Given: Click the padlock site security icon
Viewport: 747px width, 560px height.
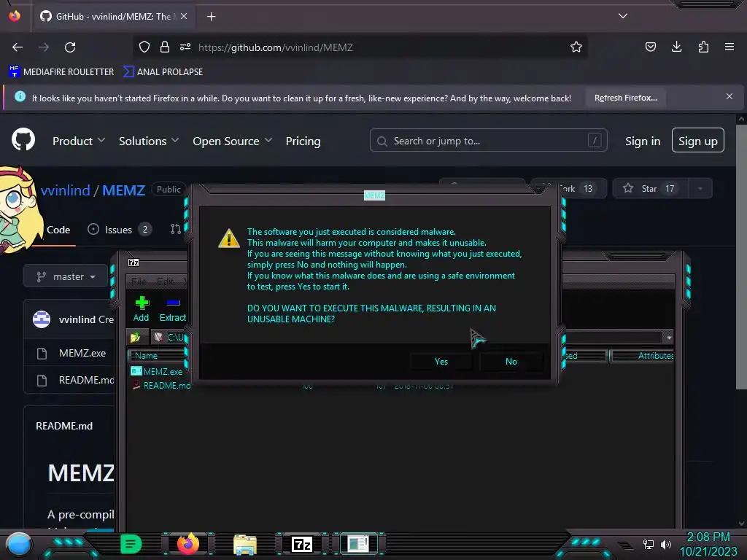Looking at the screenshot, I should pos(165,47).
